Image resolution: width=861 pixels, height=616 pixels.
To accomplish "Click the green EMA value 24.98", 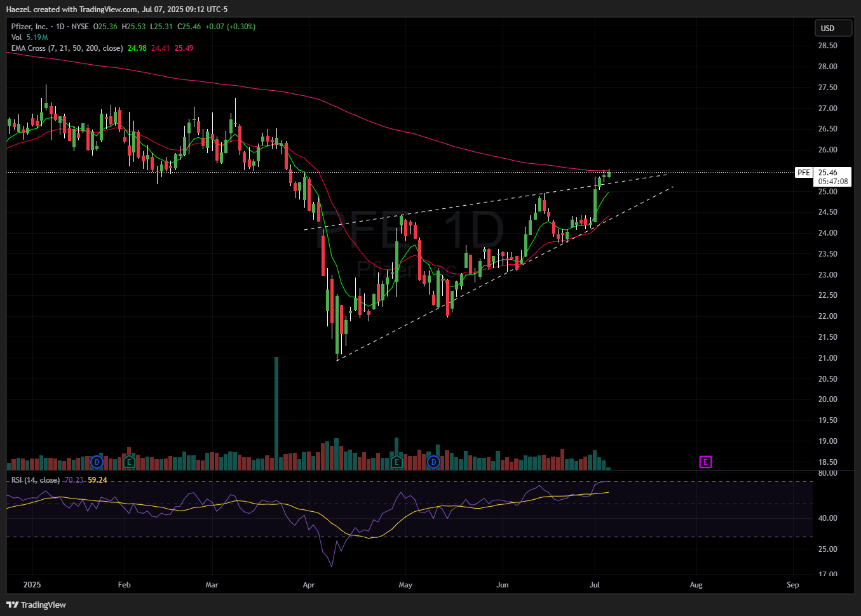I will click(137, 48).
